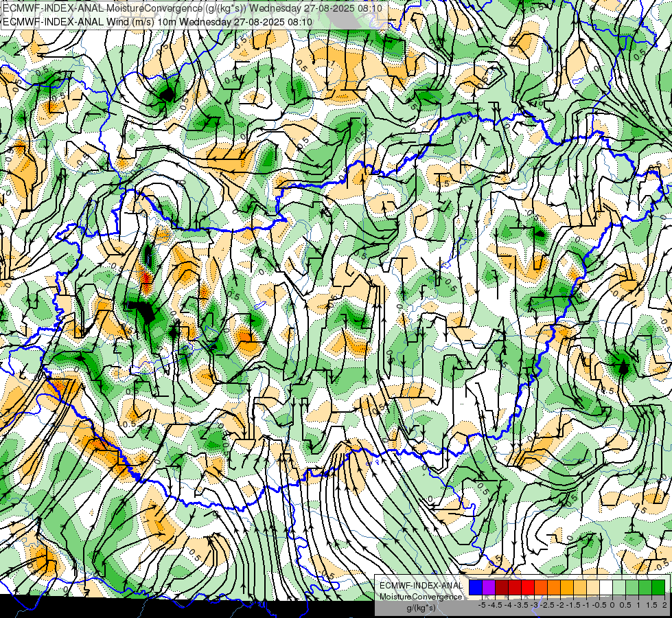Click the bright red legend swatch above -3
This screenshot has width=672, height=618.
coord(528,588)
